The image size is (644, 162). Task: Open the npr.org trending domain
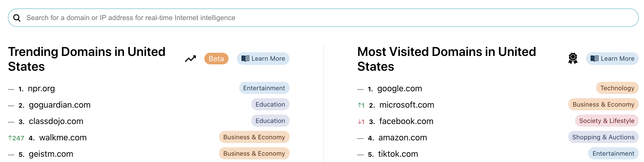[x=41, y=88]
